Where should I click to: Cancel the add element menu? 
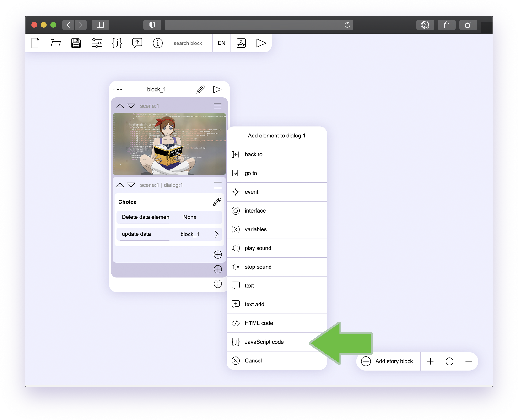(277, 361)
